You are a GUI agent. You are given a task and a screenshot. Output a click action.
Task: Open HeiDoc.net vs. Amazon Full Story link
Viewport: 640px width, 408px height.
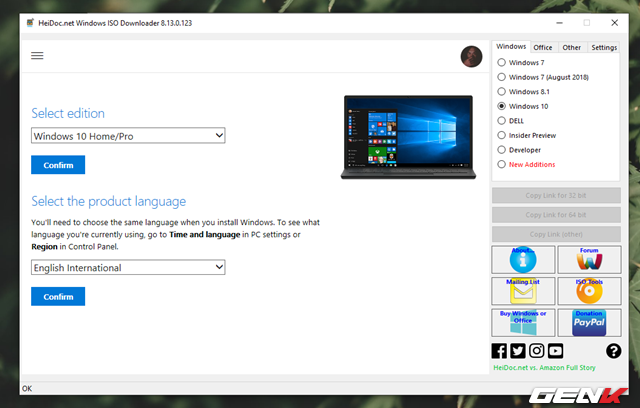coord(544,368)
